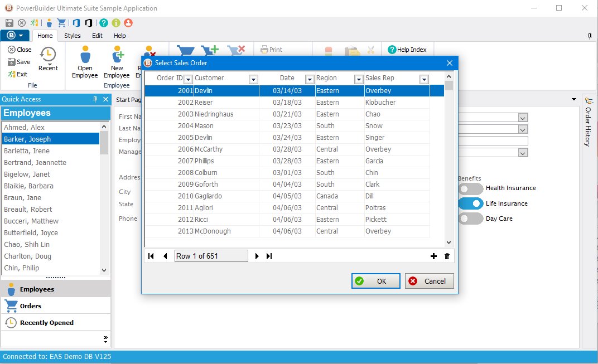
Task: Click the green info icon in quick toolbar
Action: (x=116, y=23)
